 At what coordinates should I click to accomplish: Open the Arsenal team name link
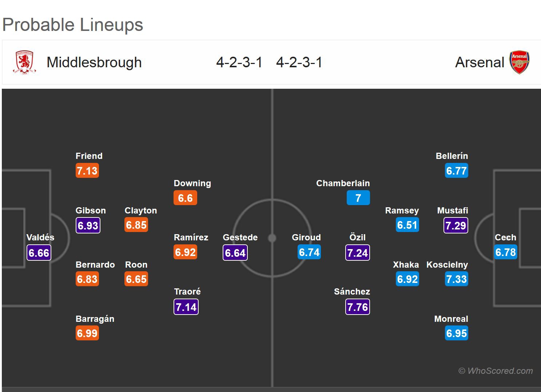pyautogui.click(x=480, y=63)
